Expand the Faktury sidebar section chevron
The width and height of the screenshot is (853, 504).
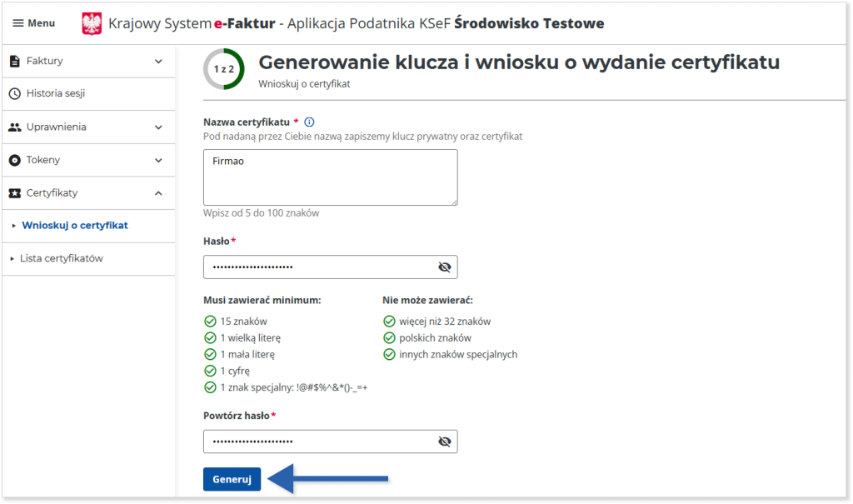[158, 61]
